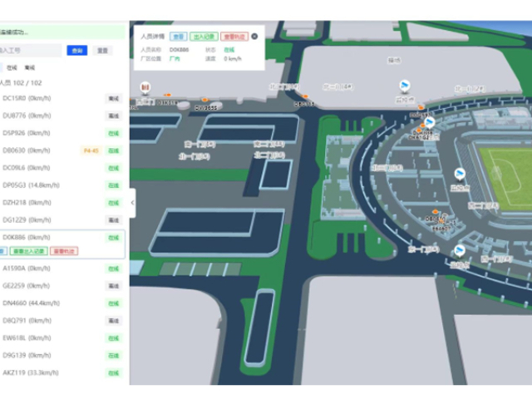The height and width of the screenshot is (399, 532).
Task: Switch to the 离域 filter tab
Action: (30, 67)
